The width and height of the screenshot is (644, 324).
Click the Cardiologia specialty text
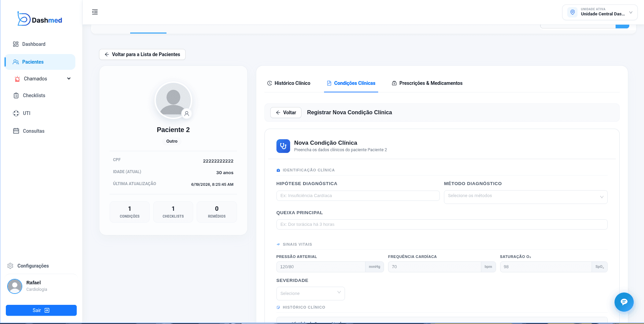point(37,289)
